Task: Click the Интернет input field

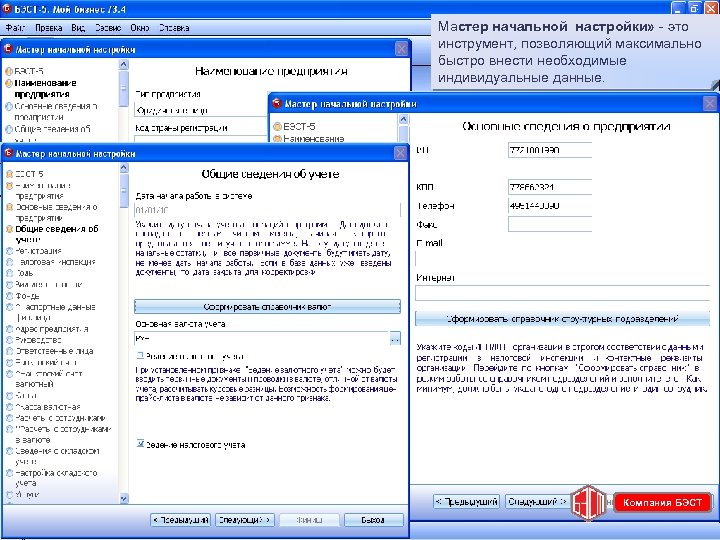Action: pyautogui.click(x=562, y=293)
